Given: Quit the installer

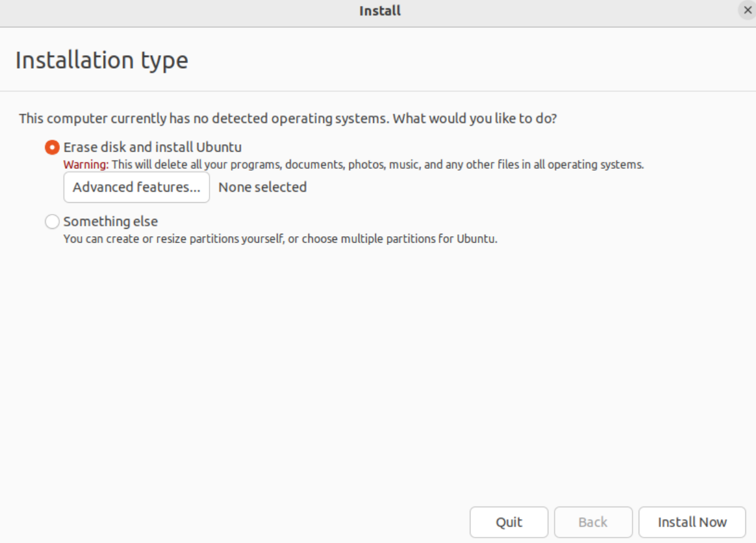Looking at the screenshot, I should point(509,522).
